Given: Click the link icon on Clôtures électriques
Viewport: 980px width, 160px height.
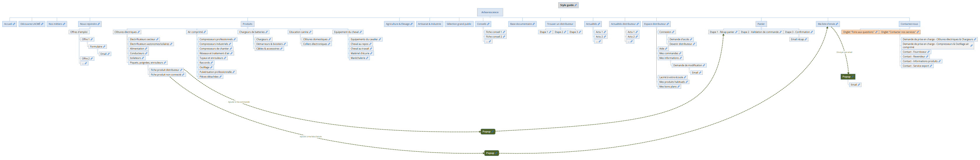Looking at the screenshot, I should 138,32.
